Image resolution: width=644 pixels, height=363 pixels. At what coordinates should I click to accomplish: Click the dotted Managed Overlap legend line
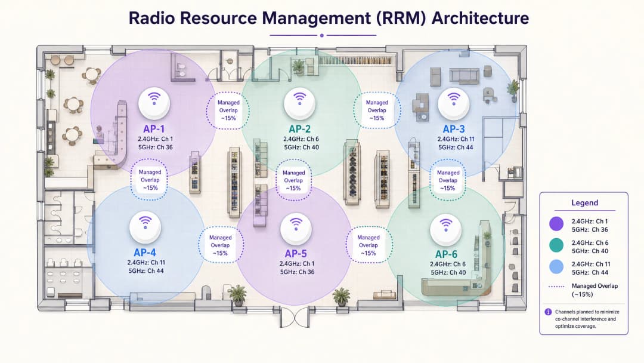pyautogui.click(x=556, y=287)
